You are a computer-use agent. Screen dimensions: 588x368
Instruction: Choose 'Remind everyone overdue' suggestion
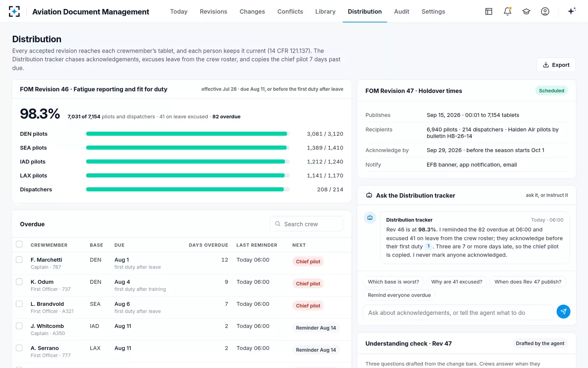[399, 295]
